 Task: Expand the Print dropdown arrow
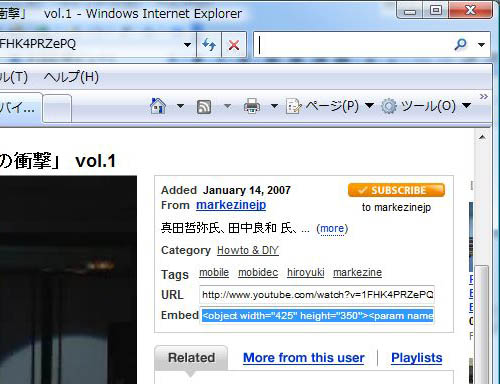tap(274, 106)
